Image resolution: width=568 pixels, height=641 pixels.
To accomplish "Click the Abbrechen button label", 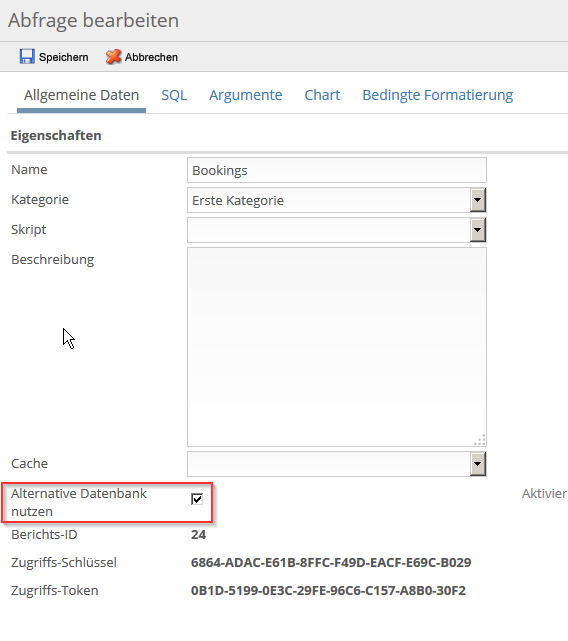I will (x=151, y=57).
